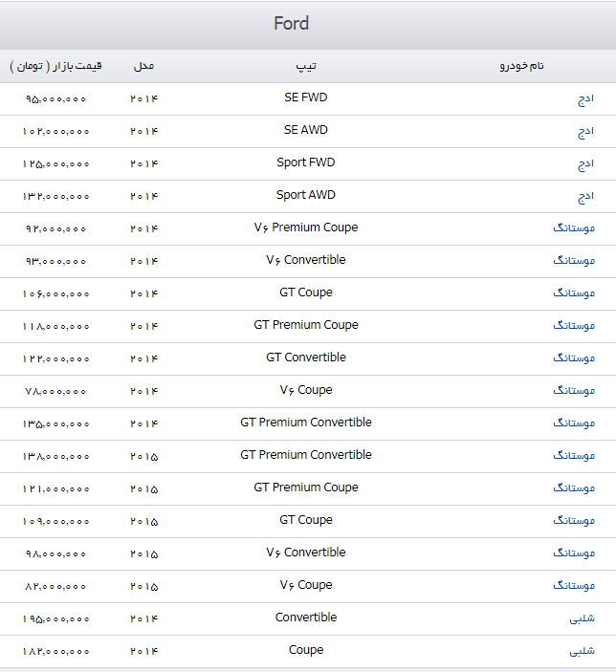This screenshot has width=616, height=672.
Task: Click the price ۱۰۲,۰۰۰,۰۰۰ for SE AWD
Action: click(x=55, y=132)
